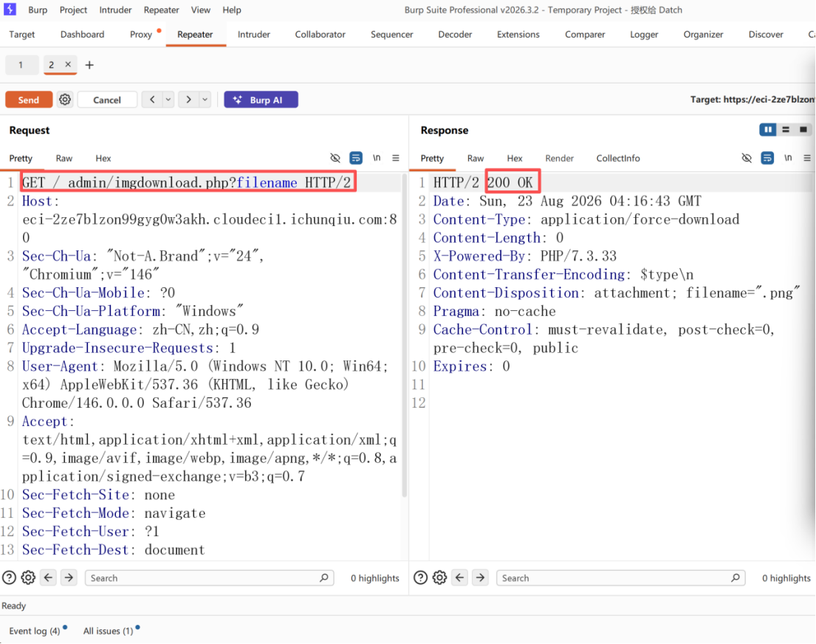Go to next request in history
This screenshot has width=816, height=644.
pyautogui.click(x=188, y=100)
